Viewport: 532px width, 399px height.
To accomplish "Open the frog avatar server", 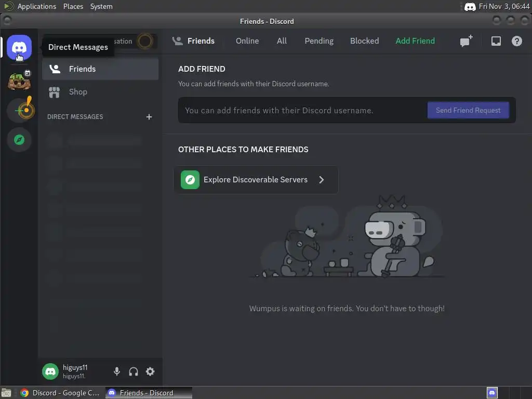I will (19, 81).
